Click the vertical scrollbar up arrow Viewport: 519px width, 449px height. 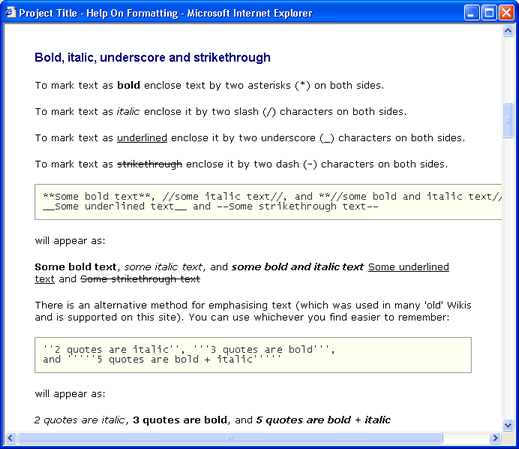(508, 31)
